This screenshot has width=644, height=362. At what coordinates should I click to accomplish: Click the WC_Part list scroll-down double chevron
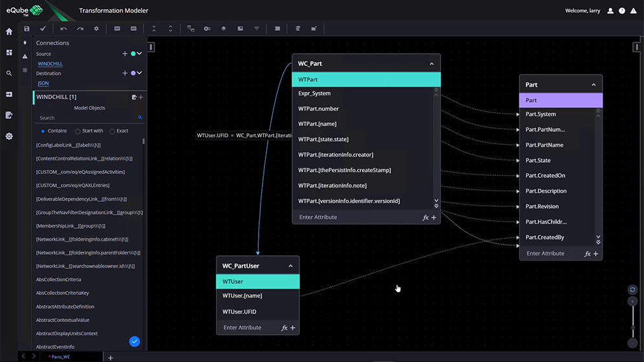pos(436,203)
